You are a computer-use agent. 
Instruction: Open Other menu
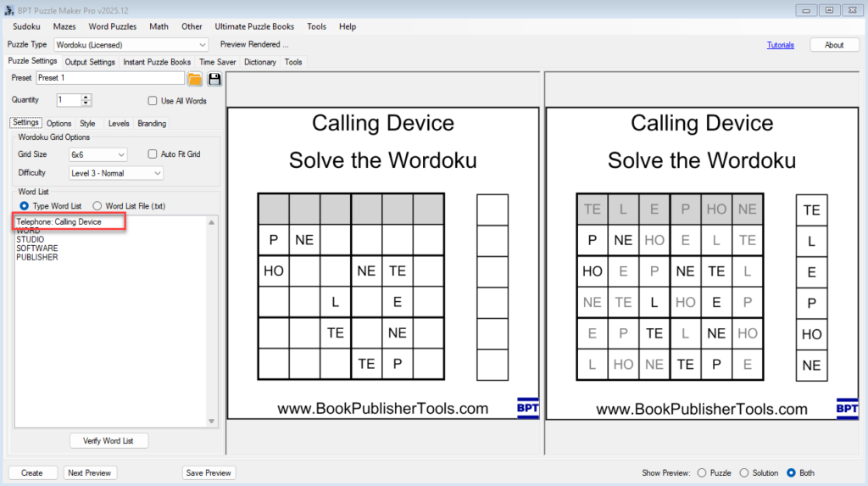[192, 26]
